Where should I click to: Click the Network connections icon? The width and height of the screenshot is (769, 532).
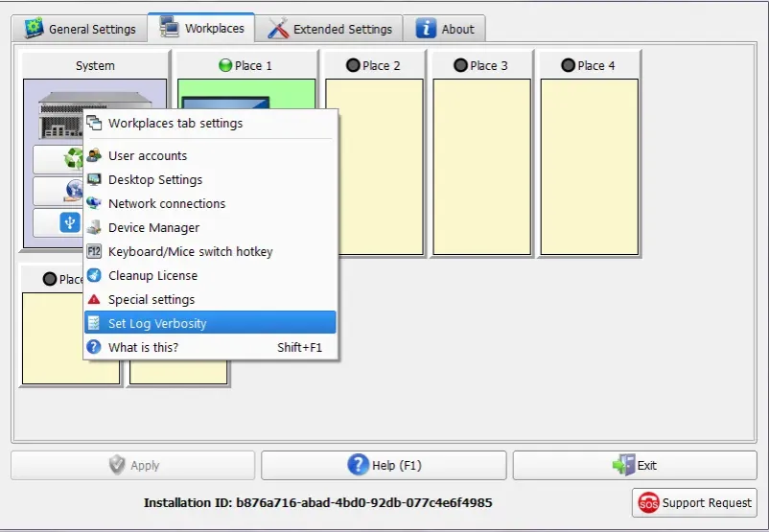click(94, 203)
